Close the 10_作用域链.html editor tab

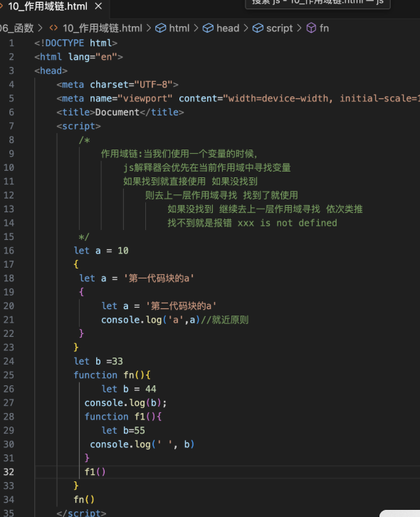[98, 6]
